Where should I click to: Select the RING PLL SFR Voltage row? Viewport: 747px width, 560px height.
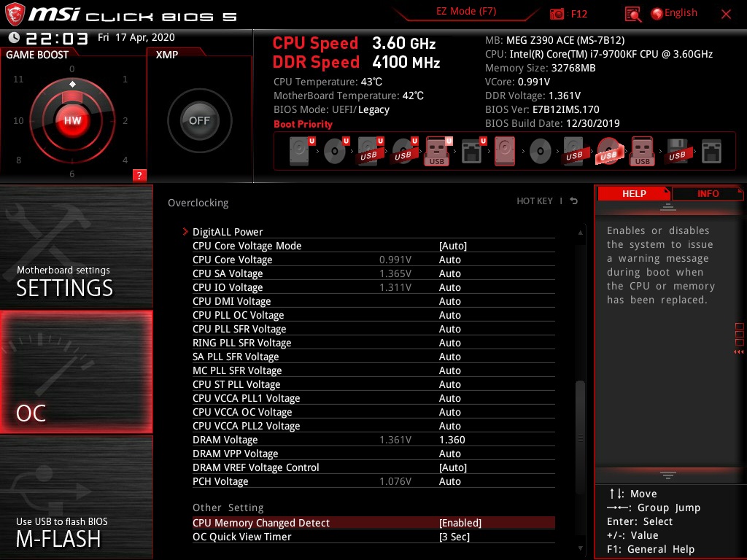[x=373, y=343]
